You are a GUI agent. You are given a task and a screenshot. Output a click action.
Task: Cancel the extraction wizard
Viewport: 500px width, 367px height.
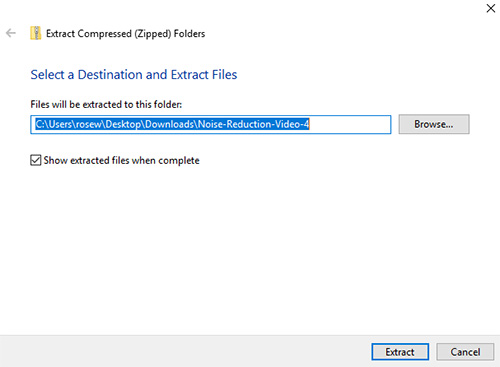[x=465, y=352]
